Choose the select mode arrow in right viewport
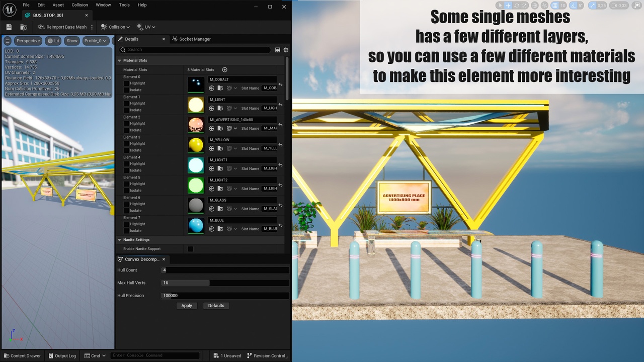 (500, 6)
